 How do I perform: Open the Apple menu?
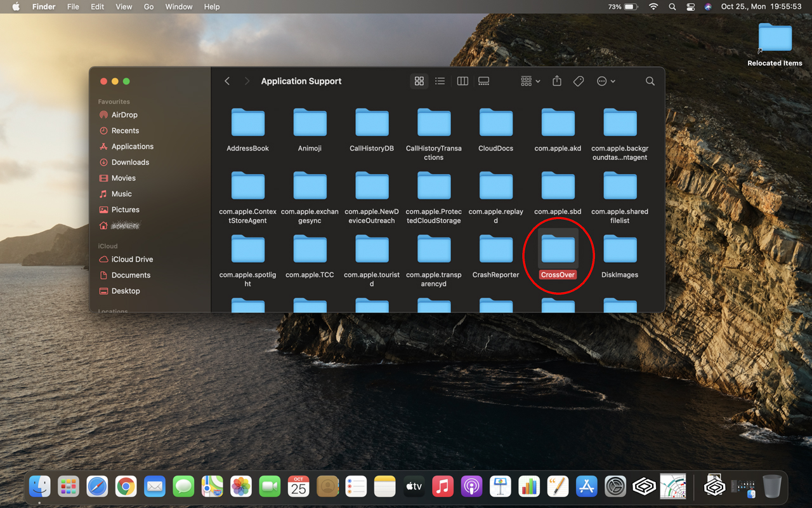coord(16,7)
